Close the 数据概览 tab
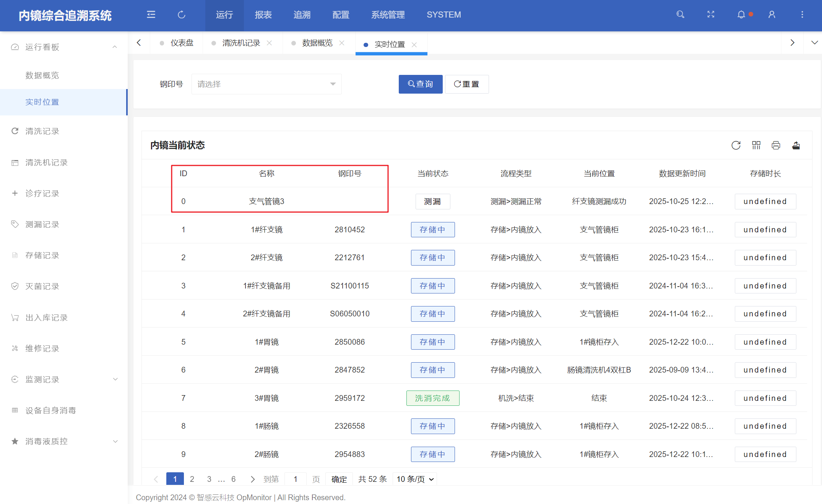The height and width of the screenshot is (504, 822). click(x=342, y=43)
